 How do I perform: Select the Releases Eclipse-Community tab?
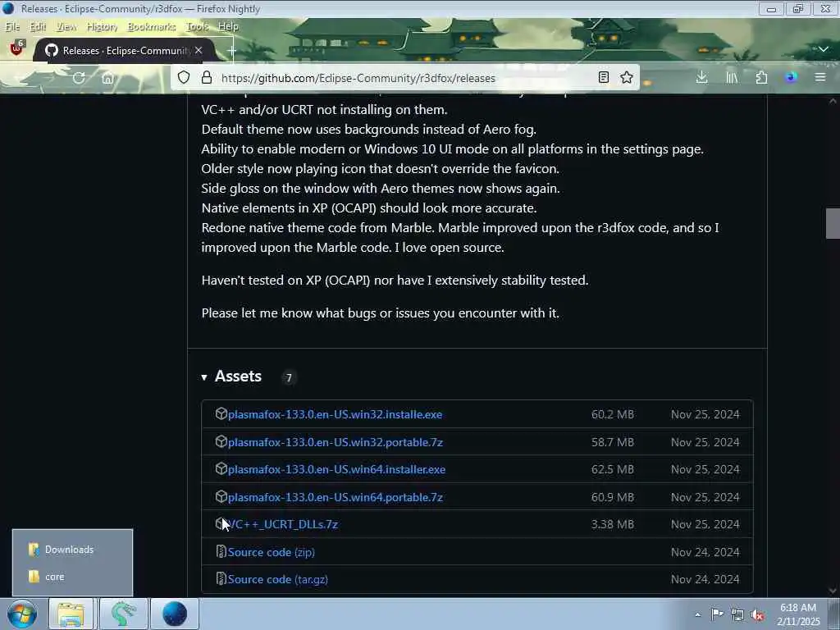point(125,50)
